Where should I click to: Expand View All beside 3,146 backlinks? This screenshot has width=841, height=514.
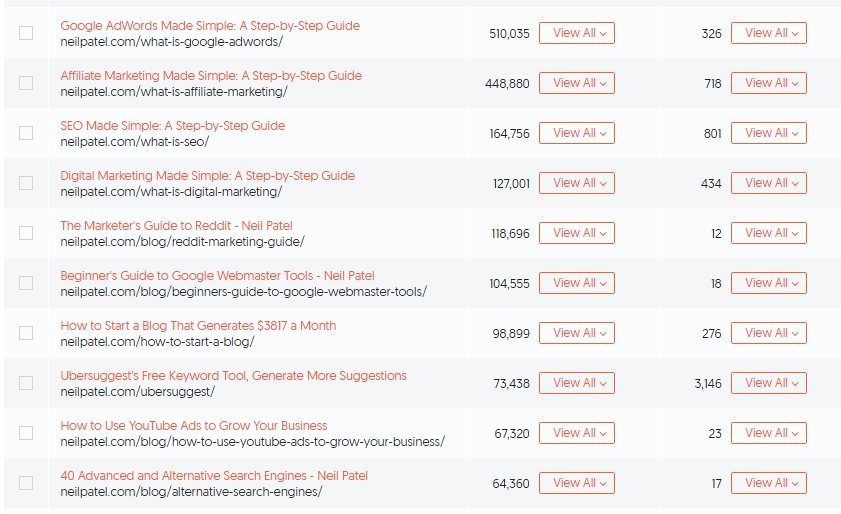(769, 383)
